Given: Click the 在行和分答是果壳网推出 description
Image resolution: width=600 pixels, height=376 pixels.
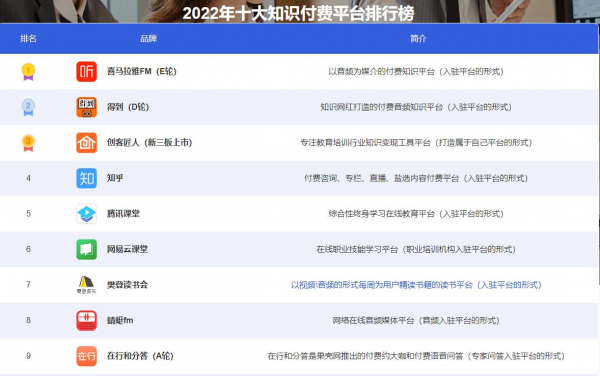Looking at the screenshot, I should coord(416,356).
